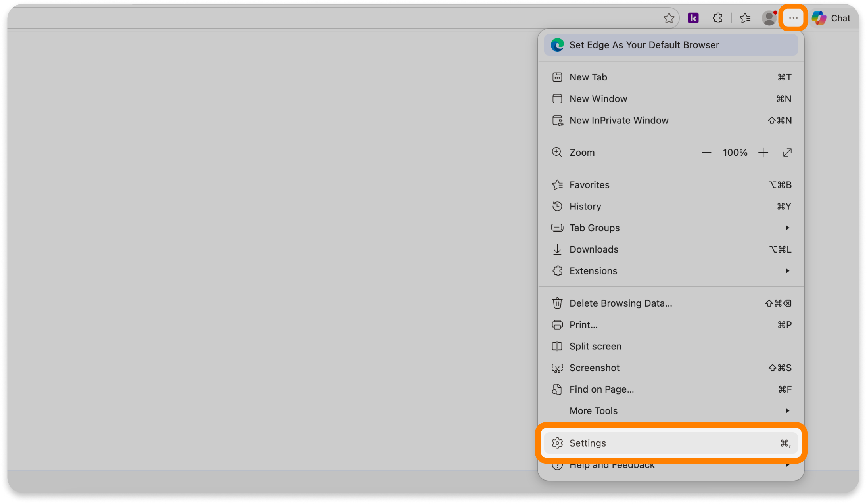The image size is (867, 504).
Task: Click the Zoom magnifier icon
Action: coord(557,153)
